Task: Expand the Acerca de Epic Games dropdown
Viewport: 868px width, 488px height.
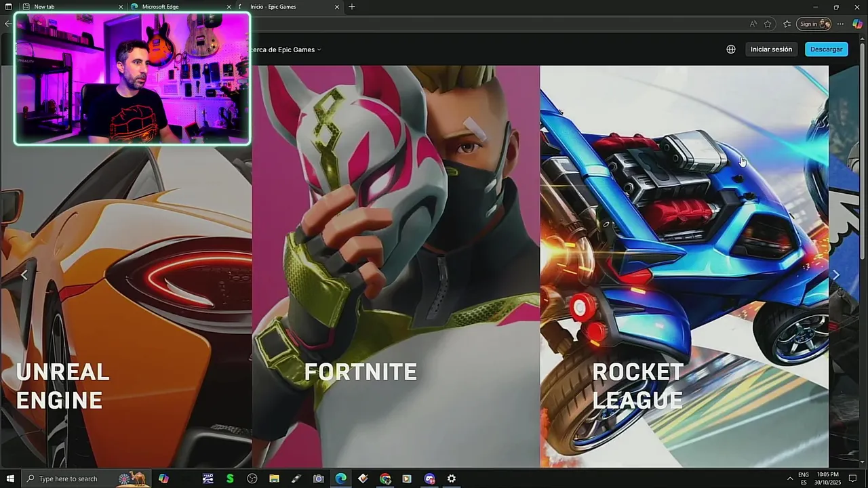Action: point(285,49)
